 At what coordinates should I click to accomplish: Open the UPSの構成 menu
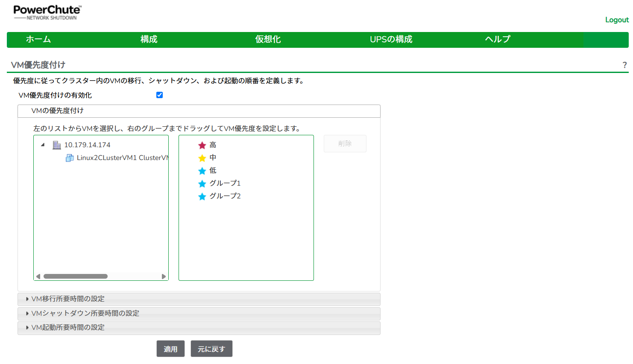click(x=391, y=39)
